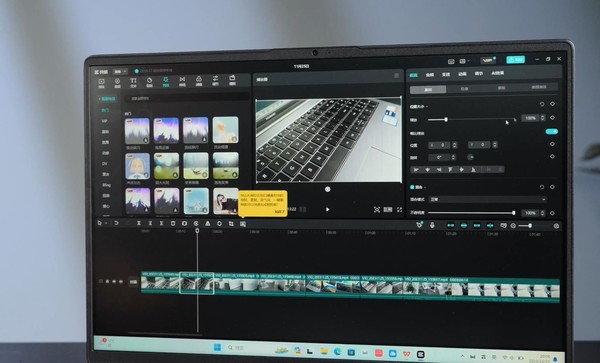Open the Stickers tab icon
Screen dimensions: 600x363
tap(149, 82)
